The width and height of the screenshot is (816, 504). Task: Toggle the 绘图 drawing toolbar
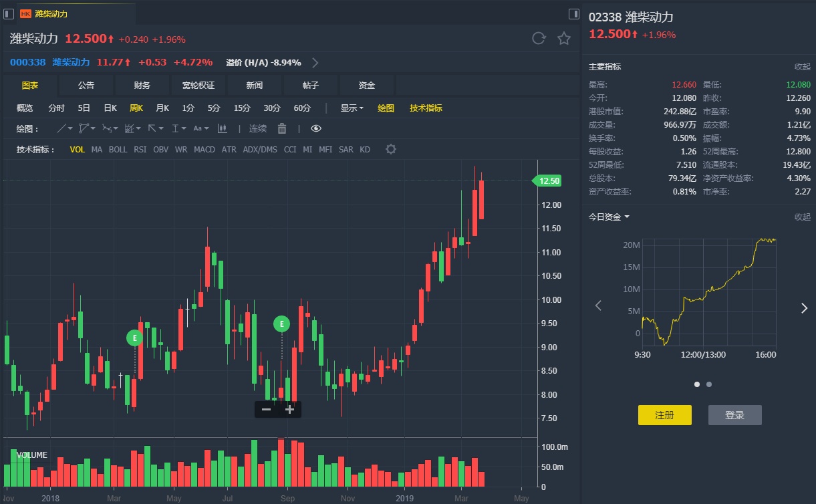[386, 108]
